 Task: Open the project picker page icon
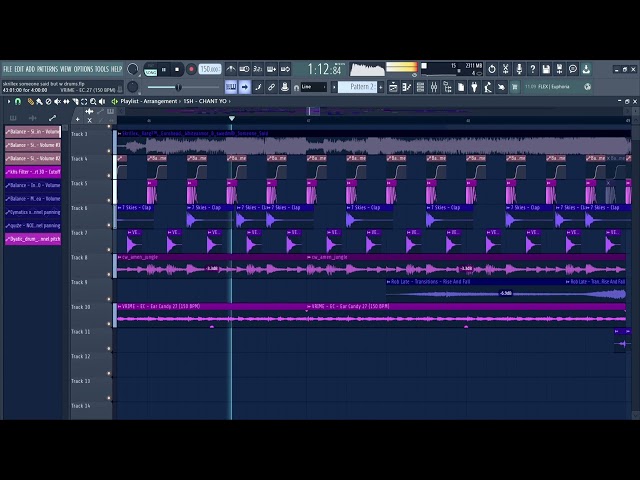(x=461, y=87)
